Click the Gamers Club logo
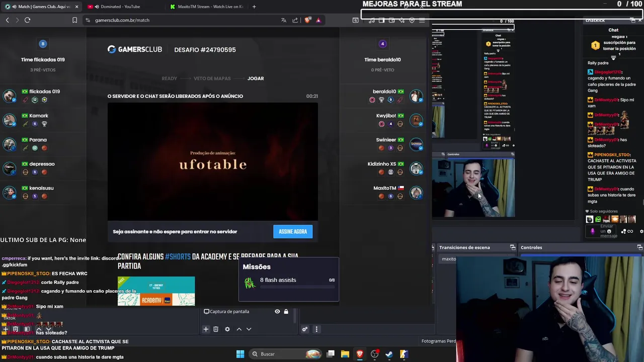This screenshot has width=644, height=362. tap(135, 49)
